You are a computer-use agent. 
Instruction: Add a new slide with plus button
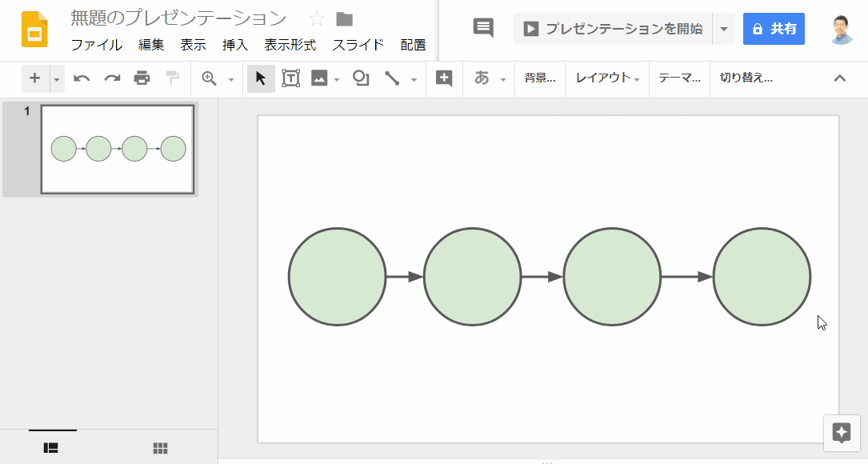pyautogui.click(x=35, y=78)
